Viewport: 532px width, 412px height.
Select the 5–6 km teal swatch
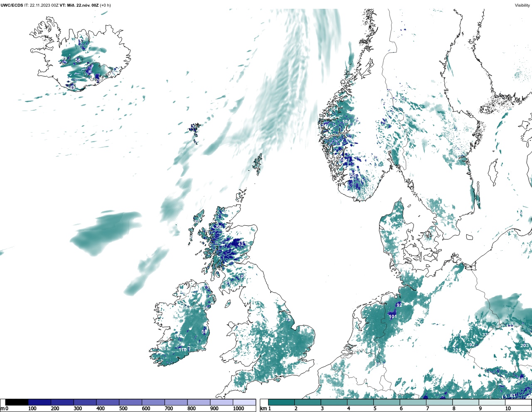387,402
